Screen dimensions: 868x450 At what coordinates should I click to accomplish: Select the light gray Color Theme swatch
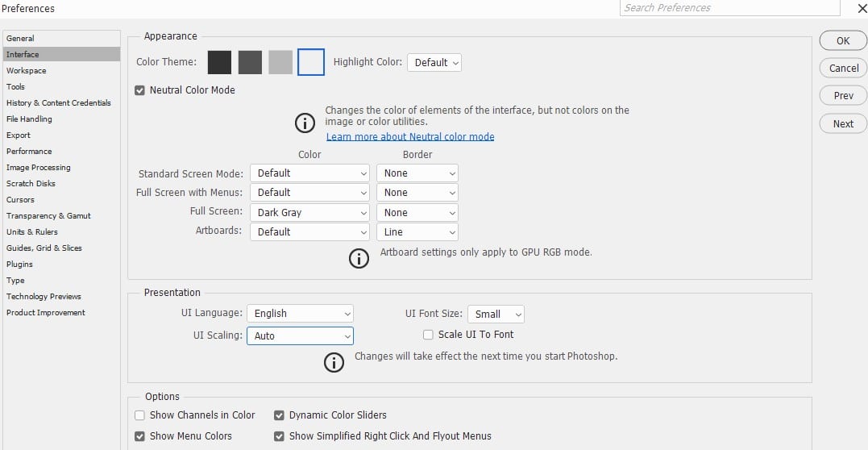(280, 62)
